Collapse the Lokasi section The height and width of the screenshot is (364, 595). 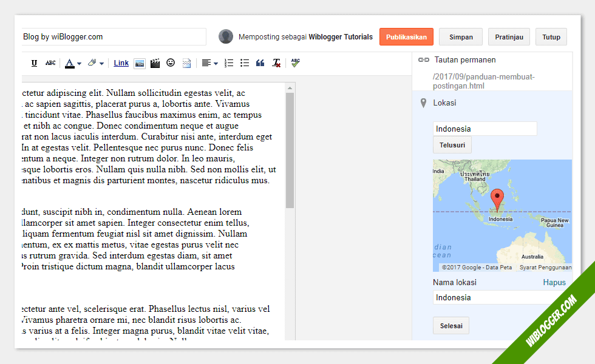pos(444,103)
